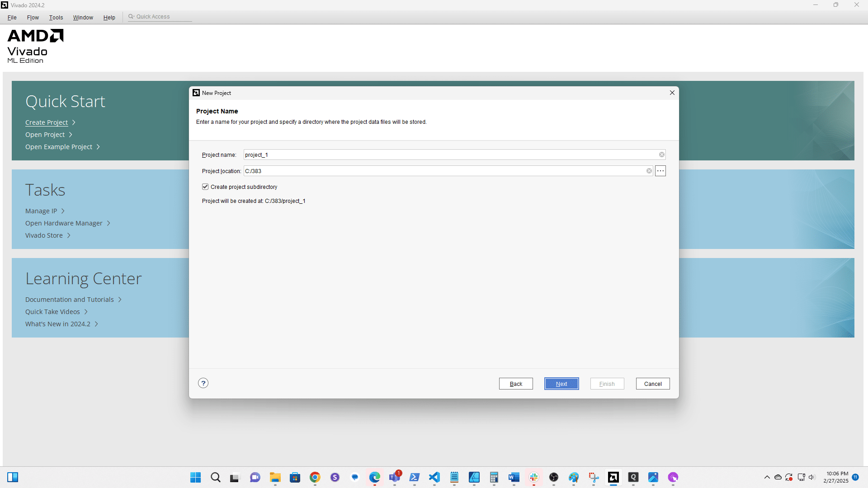Open the Tools menu
Image resolution: width=868 pixels, height=488 pixels.
[56, 17]
